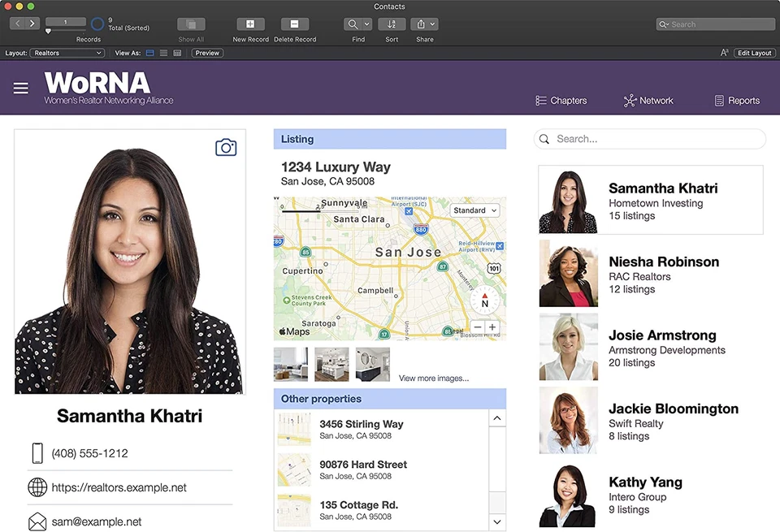Click the realtor Search... input field
Screen dimensions: 780x532
650,139
